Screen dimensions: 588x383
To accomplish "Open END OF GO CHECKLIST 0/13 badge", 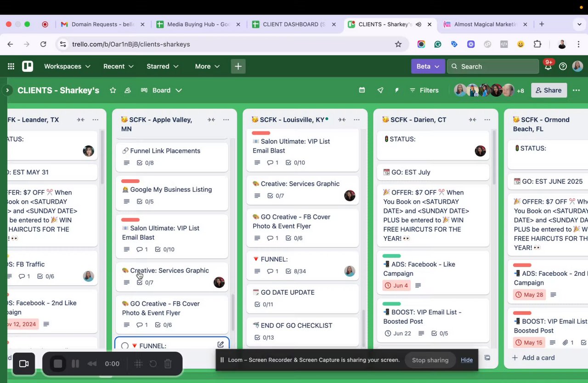I will click(x=264, y=337).
